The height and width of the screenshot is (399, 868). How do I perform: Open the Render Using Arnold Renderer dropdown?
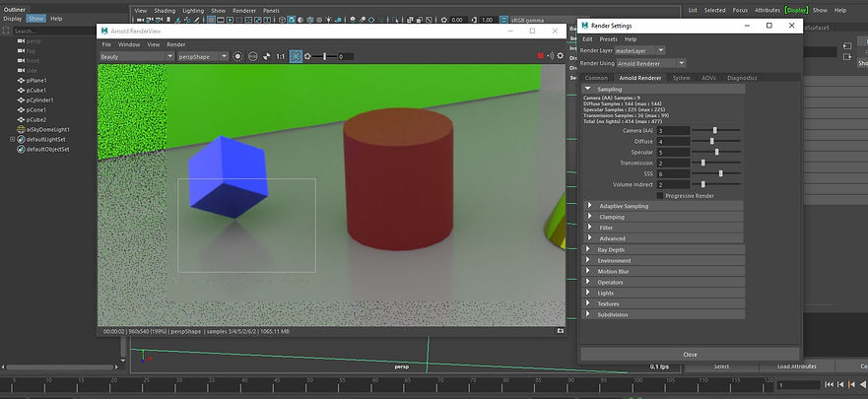[651, 64]
